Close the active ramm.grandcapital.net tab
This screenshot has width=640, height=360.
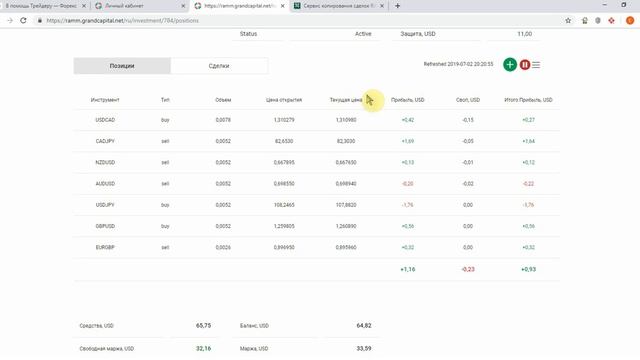[x=282, y=6]
